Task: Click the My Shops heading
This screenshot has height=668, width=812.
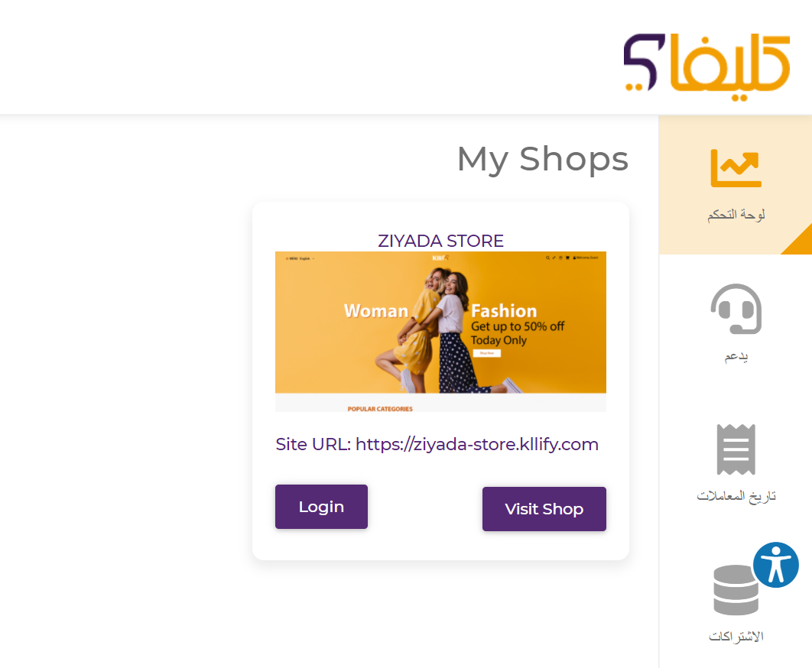Action: click(x=543, y=160)
